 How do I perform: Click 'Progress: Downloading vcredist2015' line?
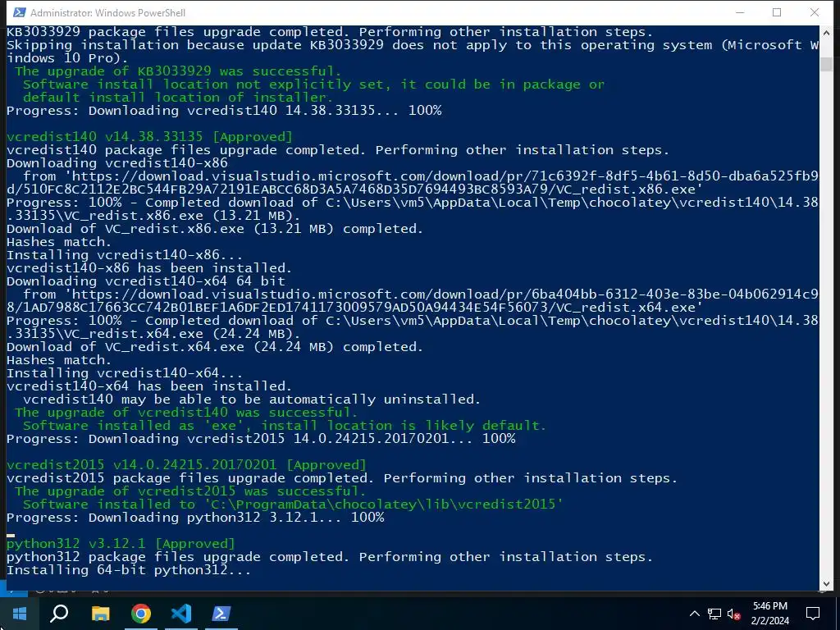click(261, 439)
